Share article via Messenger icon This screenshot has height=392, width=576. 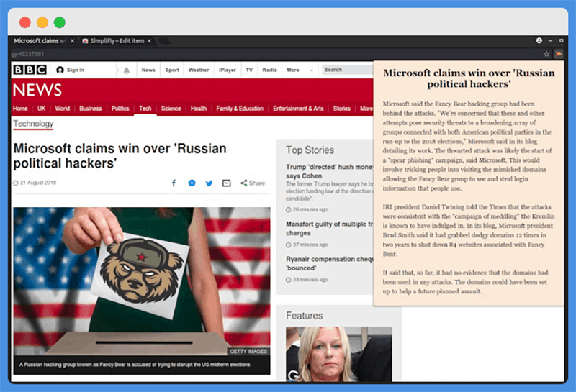pyautogui.click(x=192, y=183)
